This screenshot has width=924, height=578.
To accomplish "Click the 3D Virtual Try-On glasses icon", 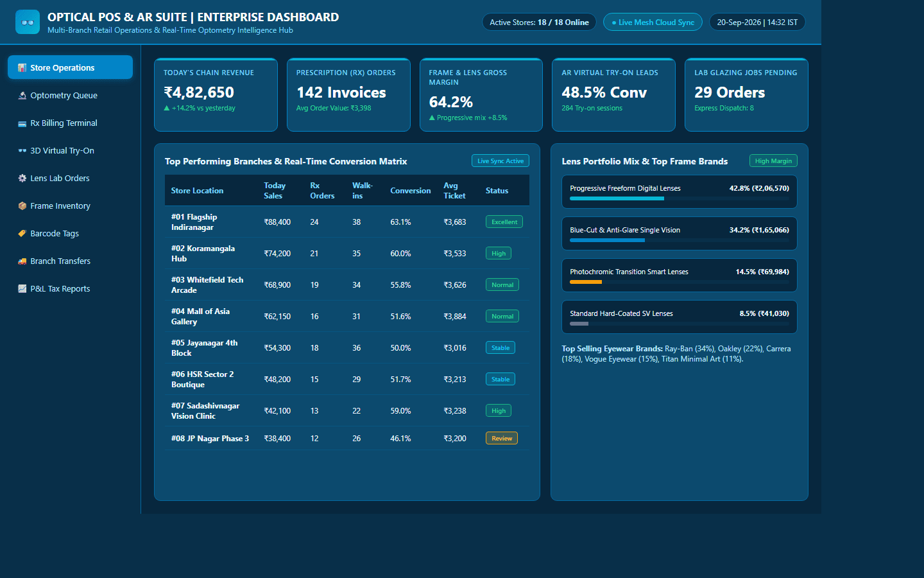I will pyautogui.click(x=22, y=151).
